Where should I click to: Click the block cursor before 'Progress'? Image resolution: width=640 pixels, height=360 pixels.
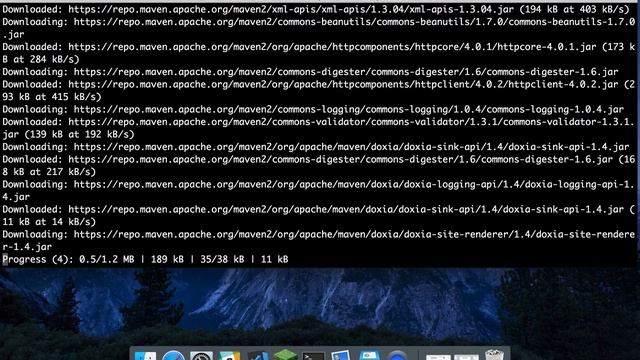(x=5, y=260)
